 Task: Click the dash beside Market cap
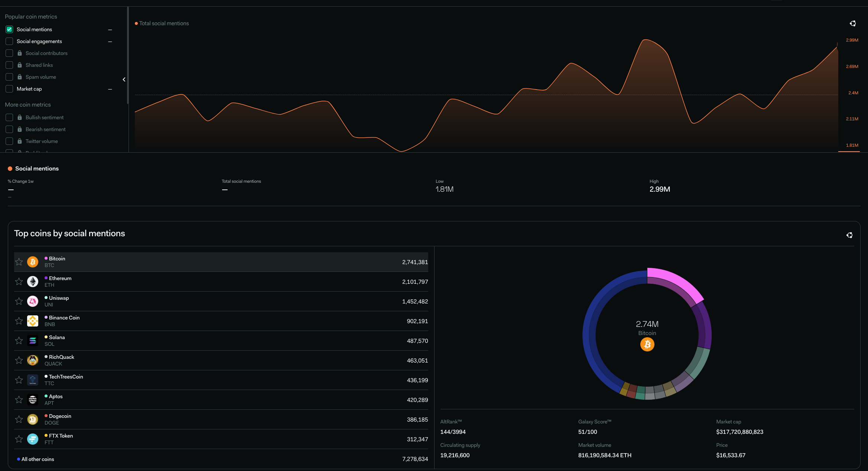[110, 89]
